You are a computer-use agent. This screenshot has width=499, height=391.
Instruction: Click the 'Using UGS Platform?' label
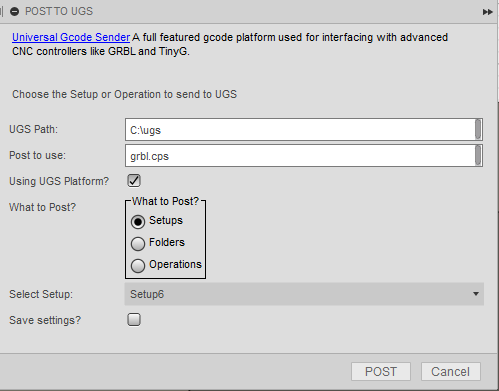pos(59,181)
